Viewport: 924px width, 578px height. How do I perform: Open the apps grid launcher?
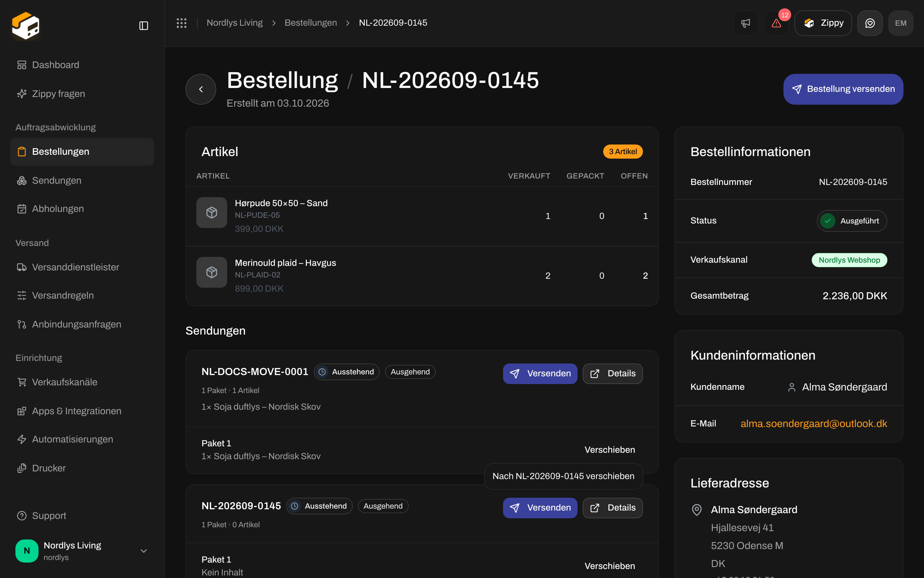(x=181, y=23)
